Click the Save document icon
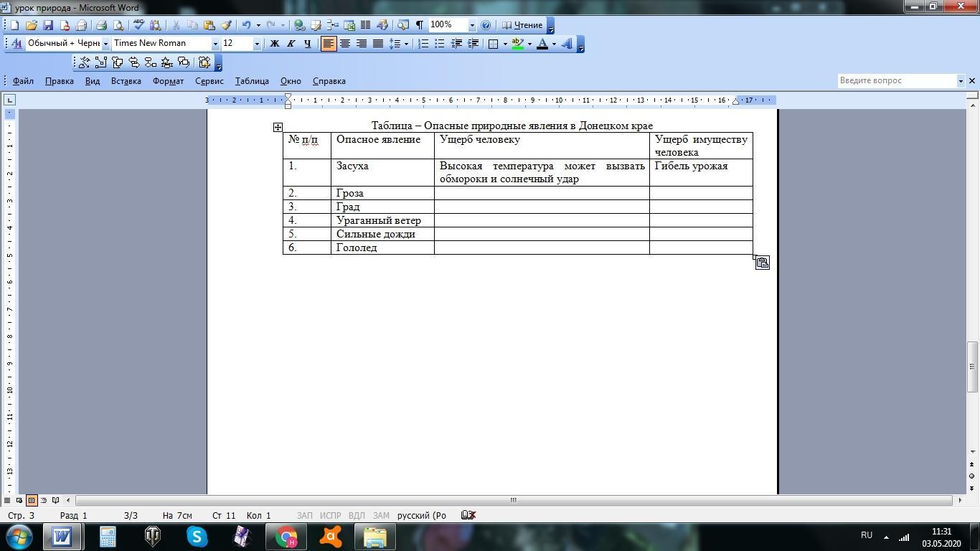 tap(48, 25)
